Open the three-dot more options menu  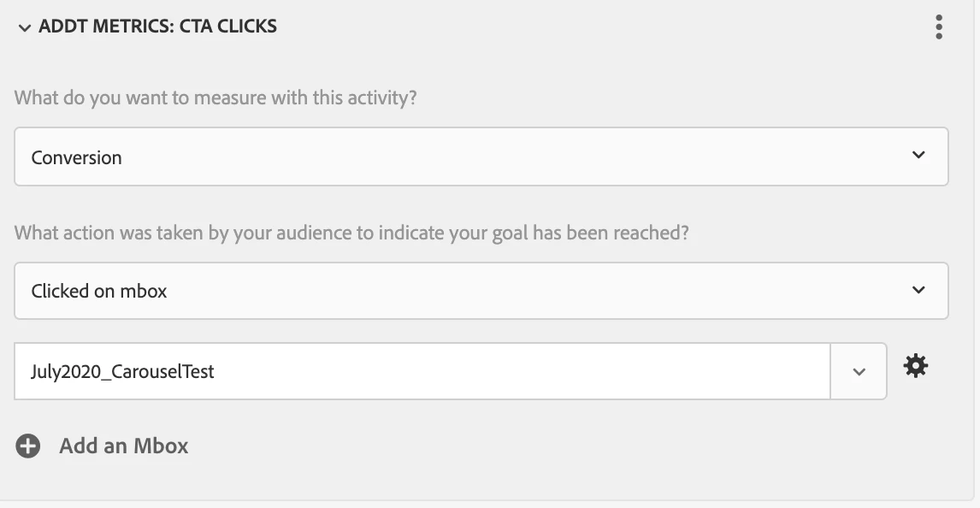(939, 27)
